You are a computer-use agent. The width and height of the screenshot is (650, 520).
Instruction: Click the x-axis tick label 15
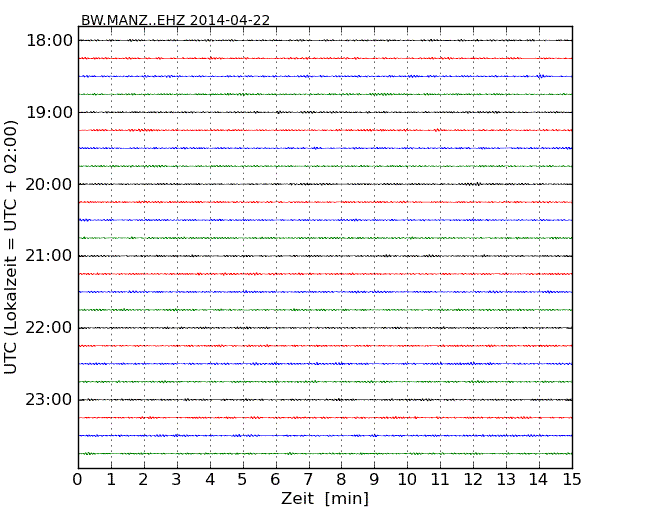point(572,479)
